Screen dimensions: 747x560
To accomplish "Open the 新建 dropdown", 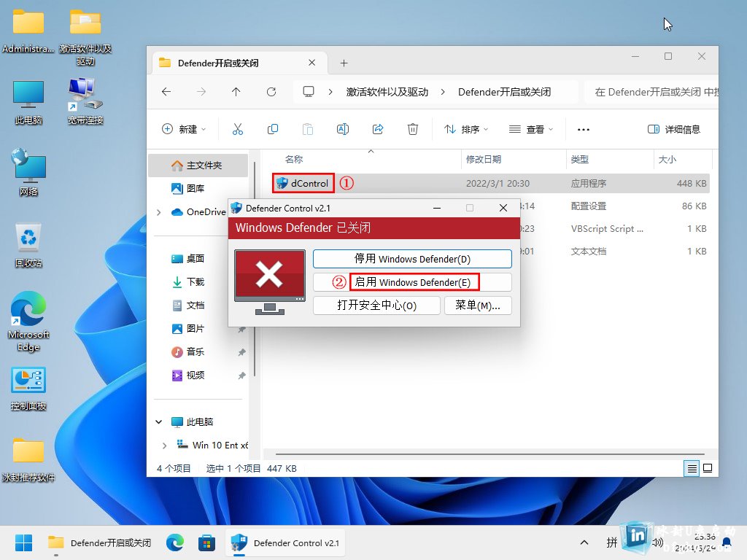I will click(184, 129).
